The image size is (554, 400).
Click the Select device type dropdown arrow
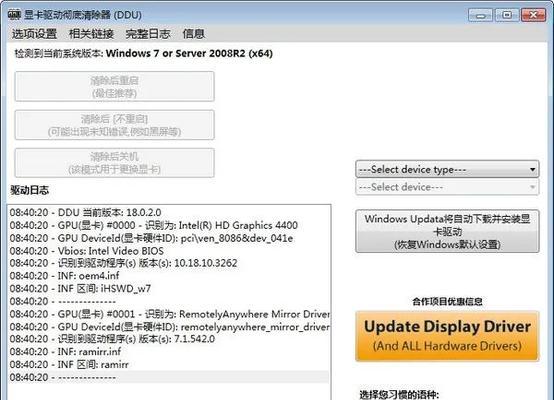pos(532,170)
